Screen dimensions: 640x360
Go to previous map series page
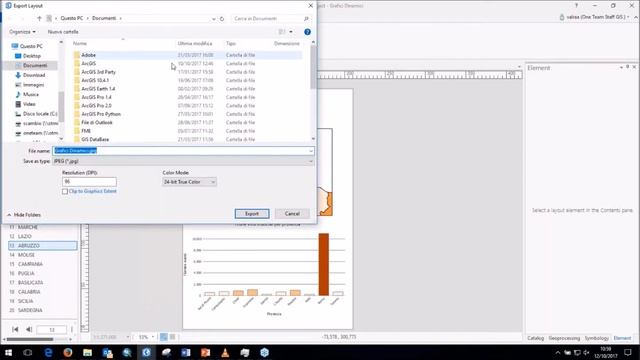coord(29,329)
